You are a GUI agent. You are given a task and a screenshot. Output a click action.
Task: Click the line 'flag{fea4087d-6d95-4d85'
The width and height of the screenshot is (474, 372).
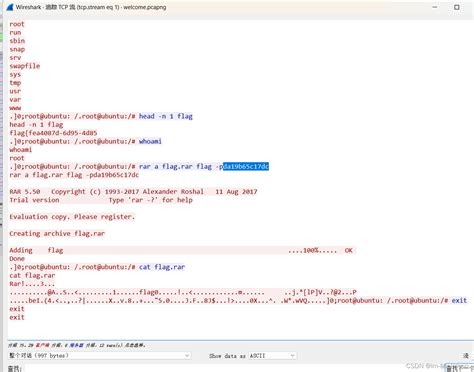pyautogui.click(x=53, y=133)
